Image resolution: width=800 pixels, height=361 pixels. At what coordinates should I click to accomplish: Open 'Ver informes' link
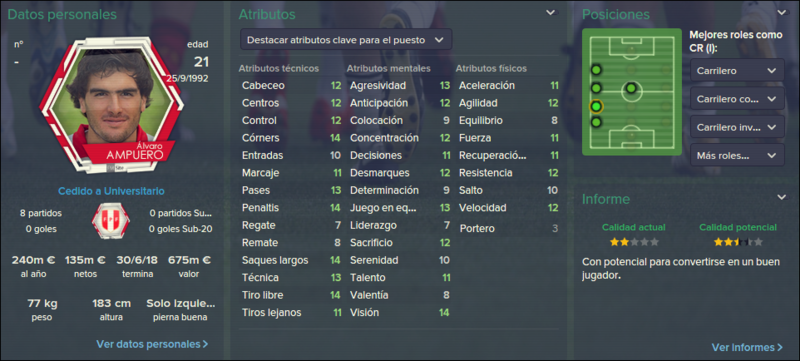747,347
